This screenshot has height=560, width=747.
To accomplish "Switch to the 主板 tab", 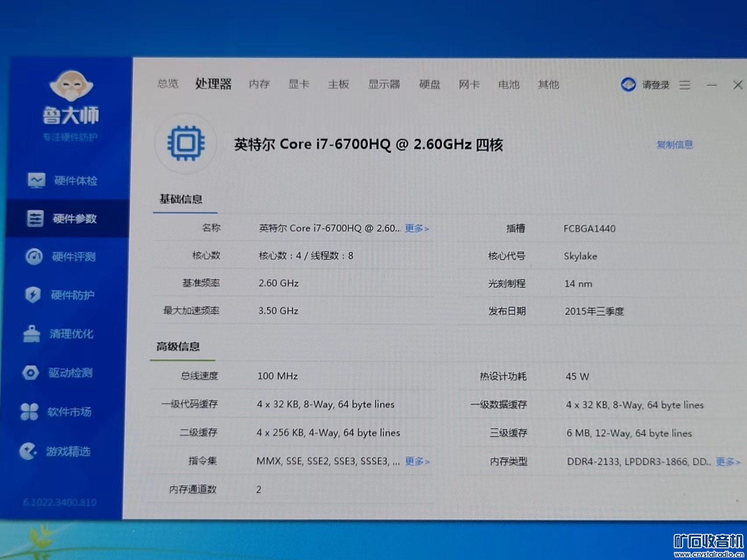I will click(338, 84).
